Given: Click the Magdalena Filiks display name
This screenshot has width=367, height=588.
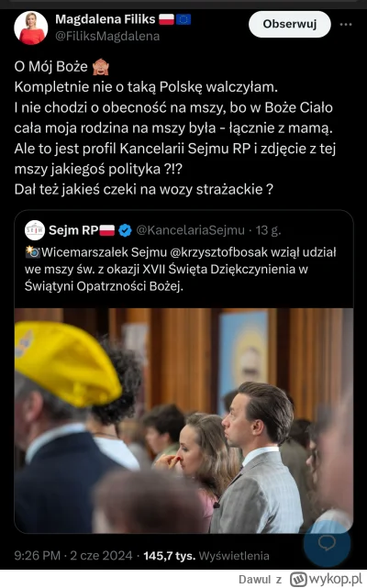Looking at the screenshot, I should (106, 19).
